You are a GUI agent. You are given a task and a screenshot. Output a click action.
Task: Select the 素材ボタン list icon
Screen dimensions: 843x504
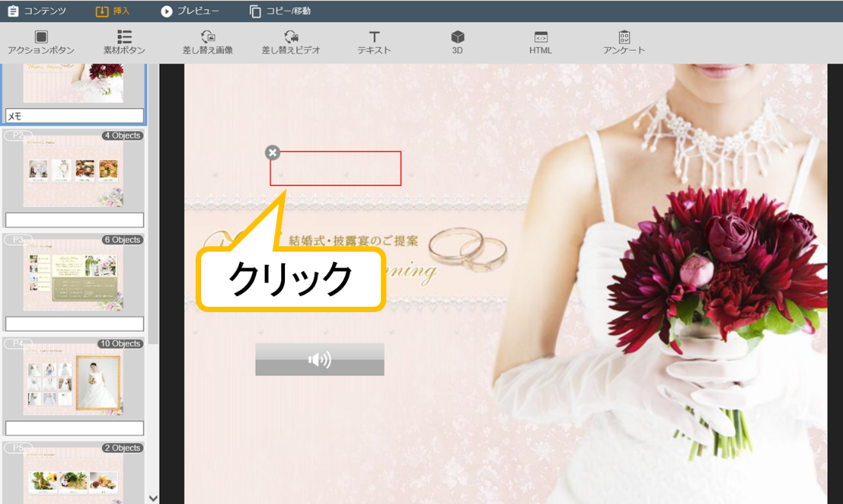click(x=125, y=38)
